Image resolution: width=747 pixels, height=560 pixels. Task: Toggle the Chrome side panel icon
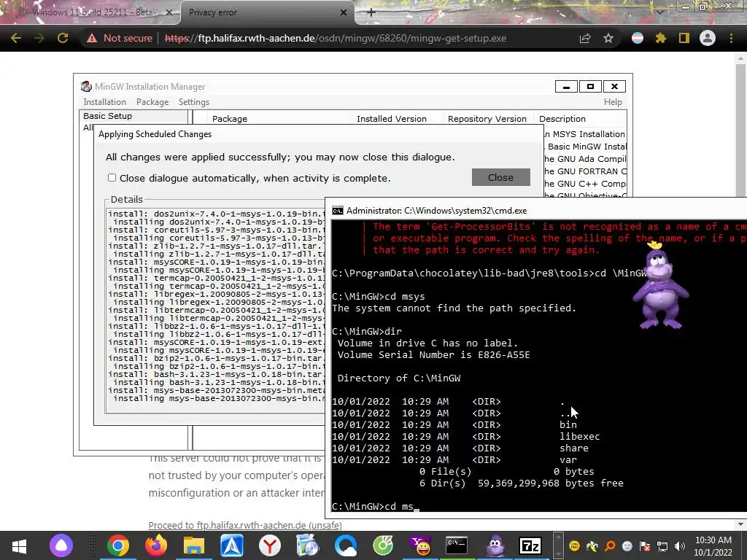[684, 38]
